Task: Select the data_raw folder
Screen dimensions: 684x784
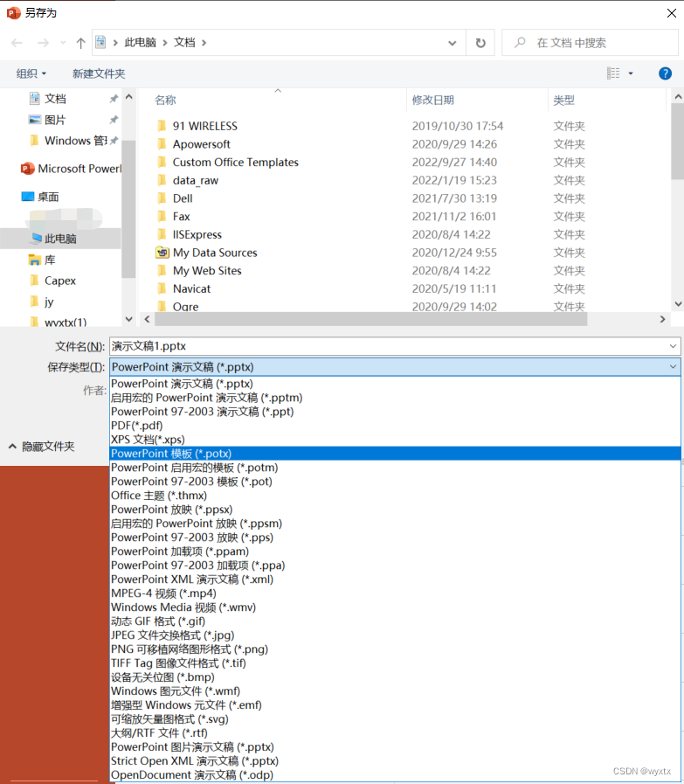Action: pos(196,180)
